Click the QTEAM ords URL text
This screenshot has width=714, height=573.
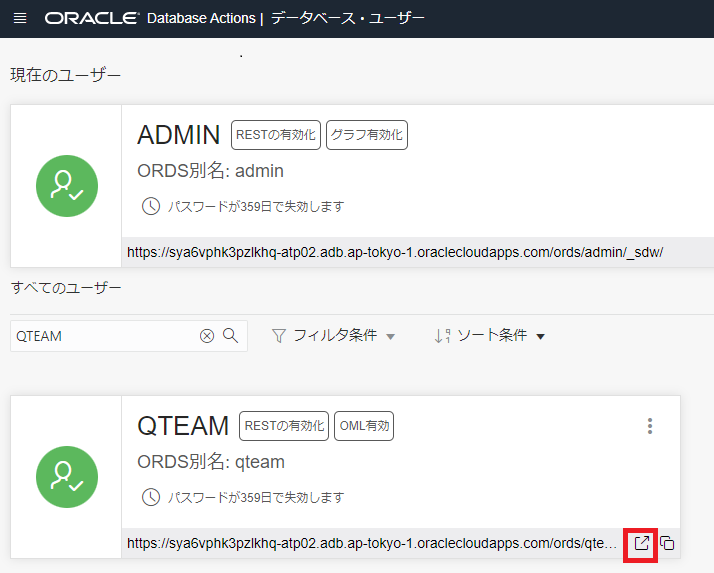click(x=372, y=543)
